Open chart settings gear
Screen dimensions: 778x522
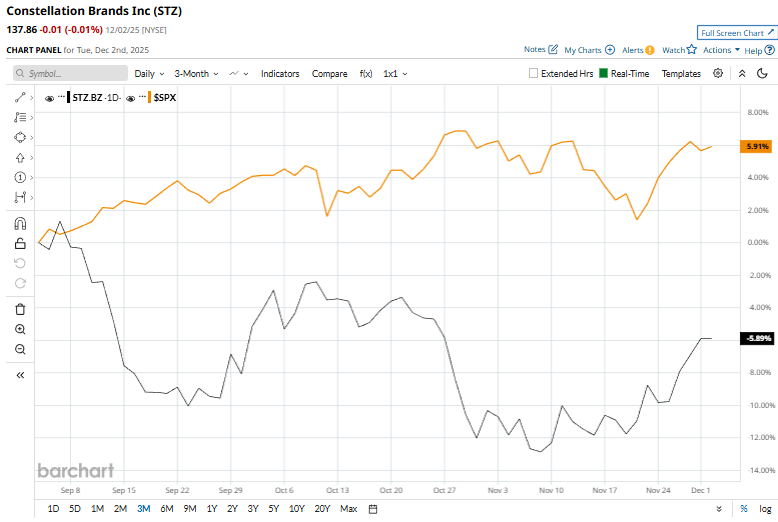click(718, 73)
